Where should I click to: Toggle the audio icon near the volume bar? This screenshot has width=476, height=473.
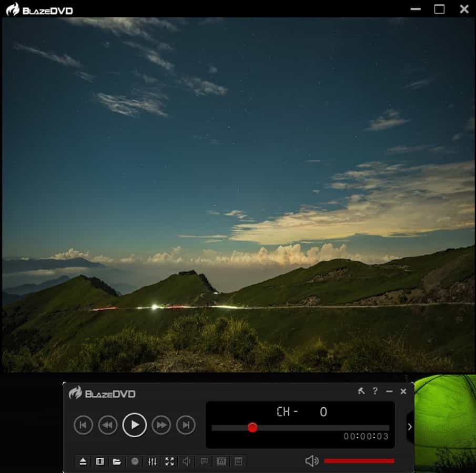[x=311, y=460]
